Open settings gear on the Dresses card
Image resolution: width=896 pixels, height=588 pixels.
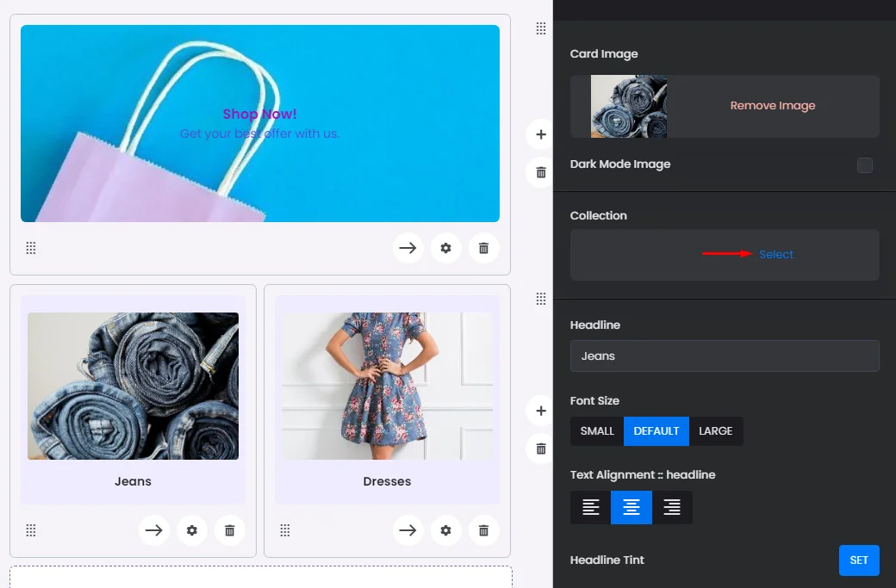445,530
